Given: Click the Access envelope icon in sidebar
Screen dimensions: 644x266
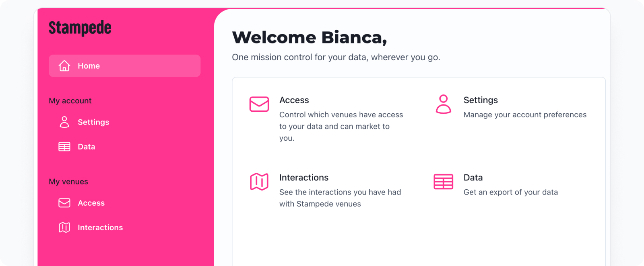Looking at the screenshot, I should [64, 203].
